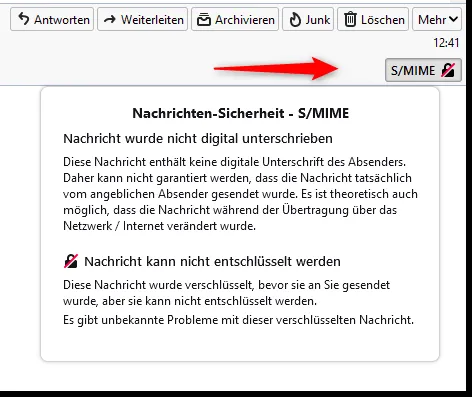Click the trash can icon on Löschen
The image size is (472, 397).
[x=350, y=19]
